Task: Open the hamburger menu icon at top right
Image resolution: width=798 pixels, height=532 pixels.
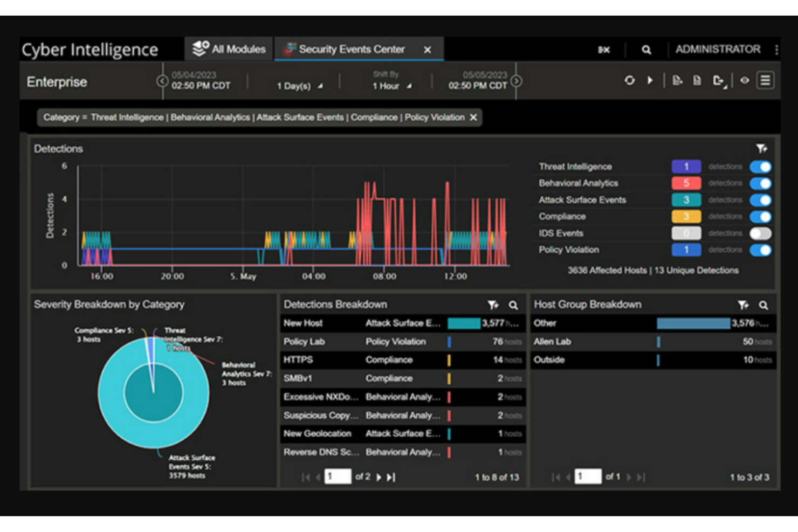Action: point(765,80)
